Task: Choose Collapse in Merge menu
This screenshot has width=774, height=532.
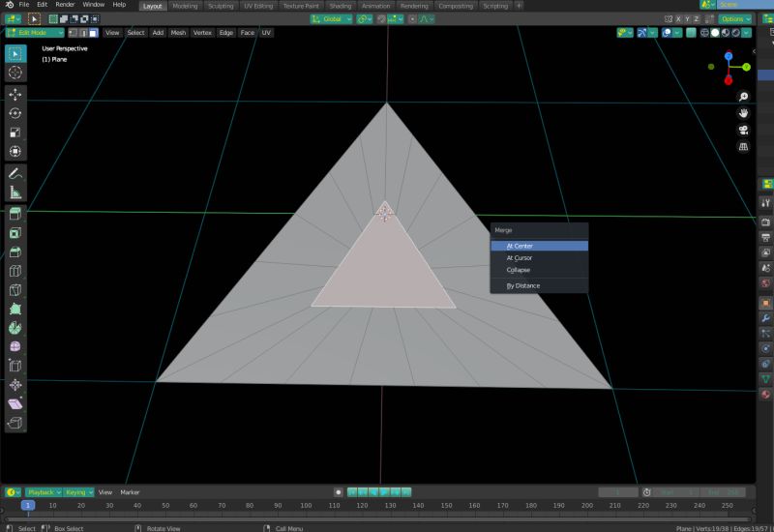Action: [539, 270]
